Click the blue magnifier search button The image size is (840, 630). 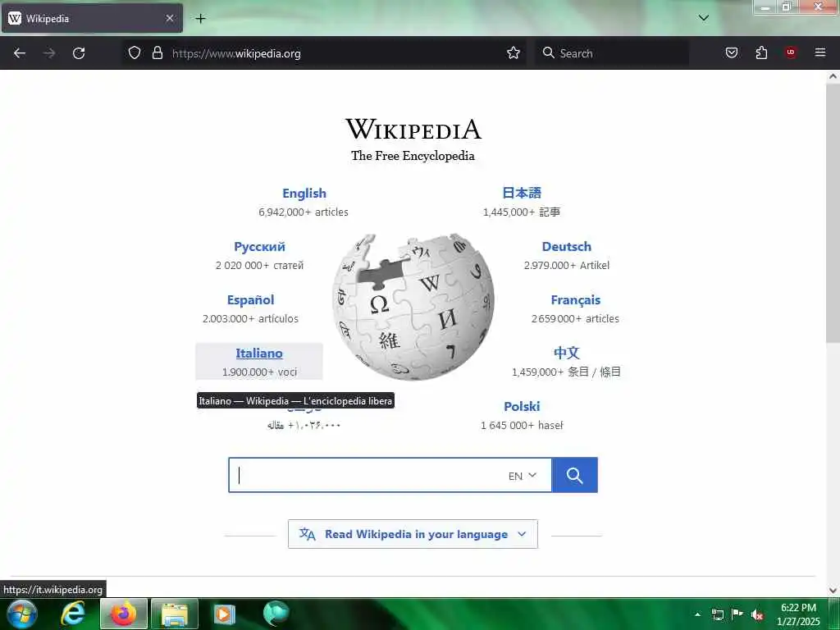(x=575, y=475)
